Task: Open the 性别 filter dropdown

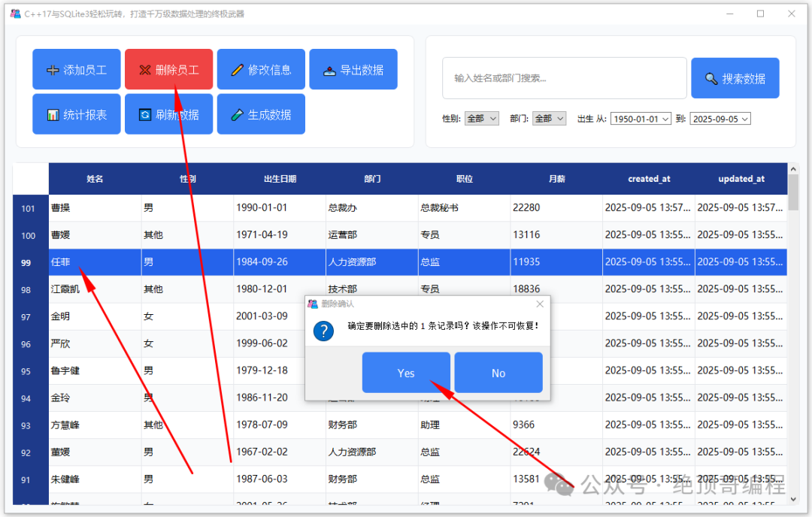Action: coord(482,119)
